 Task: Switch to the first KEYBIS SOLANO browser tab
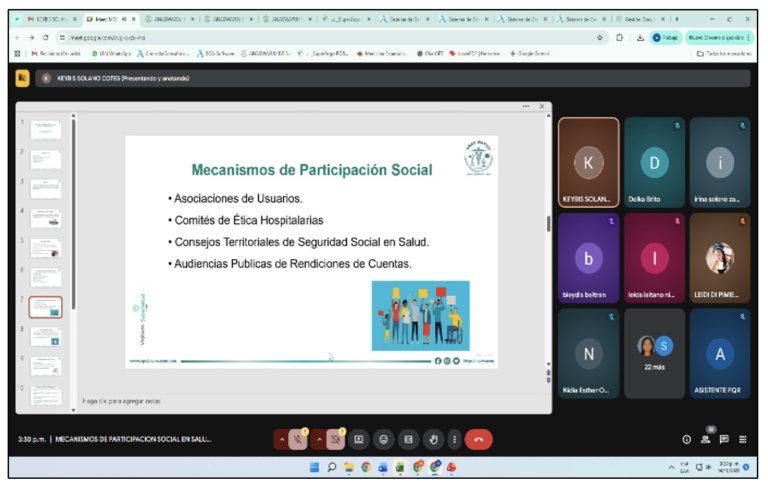point(50,19)
